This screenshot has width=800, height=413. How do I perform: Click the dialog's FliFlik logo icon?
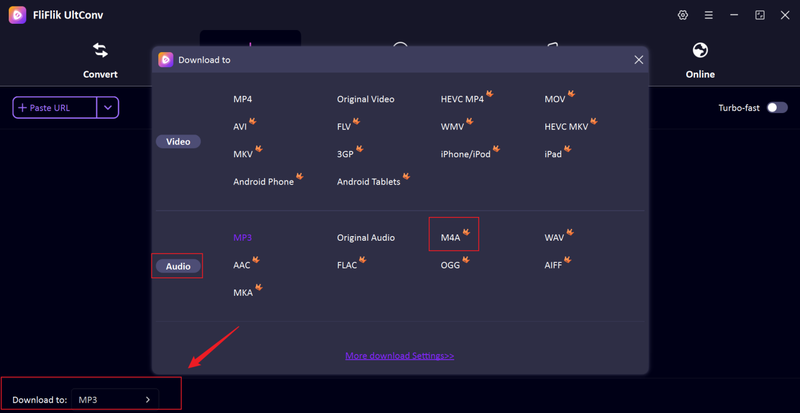click(166, 60)
